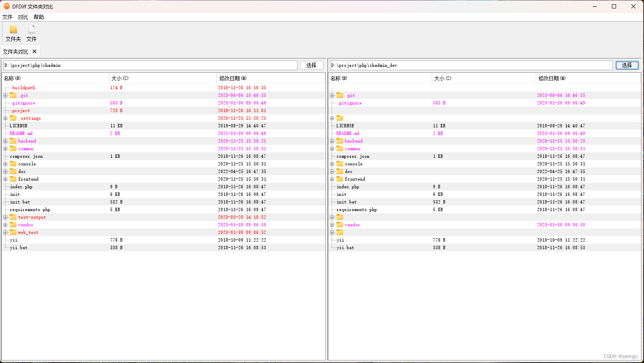Expand the vendor folder in right pane
Viewport: 644px width, 363px height.
click(332, 225)
